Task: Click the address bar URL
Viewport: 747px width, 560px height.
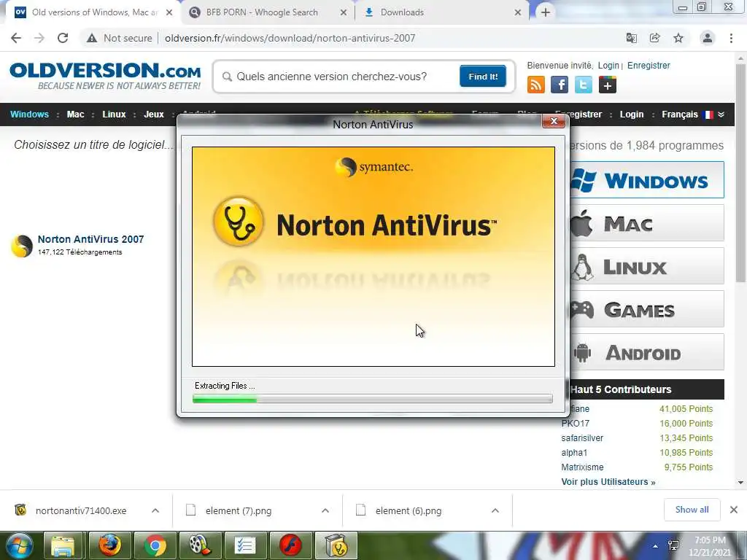Action: point(290,38)
